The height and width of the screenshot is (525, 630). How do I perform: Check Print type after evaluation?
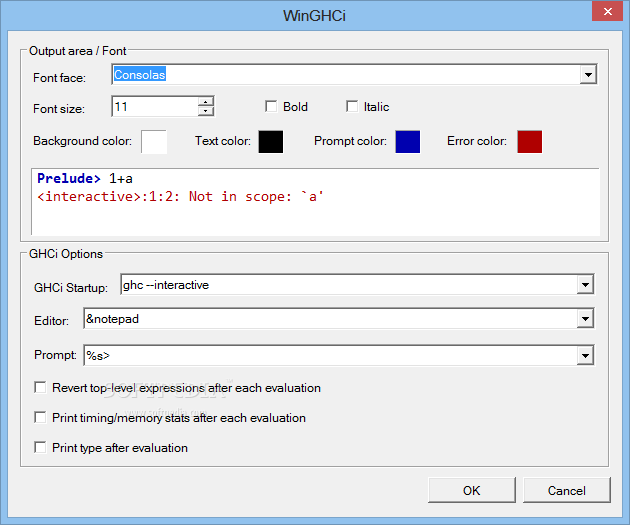click(40, 447)
